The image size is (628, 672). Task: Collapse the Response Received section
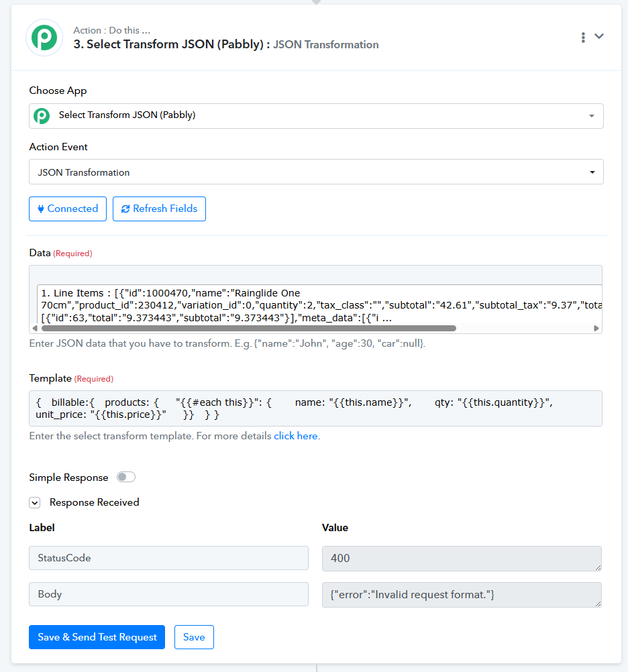pos(35,502)
